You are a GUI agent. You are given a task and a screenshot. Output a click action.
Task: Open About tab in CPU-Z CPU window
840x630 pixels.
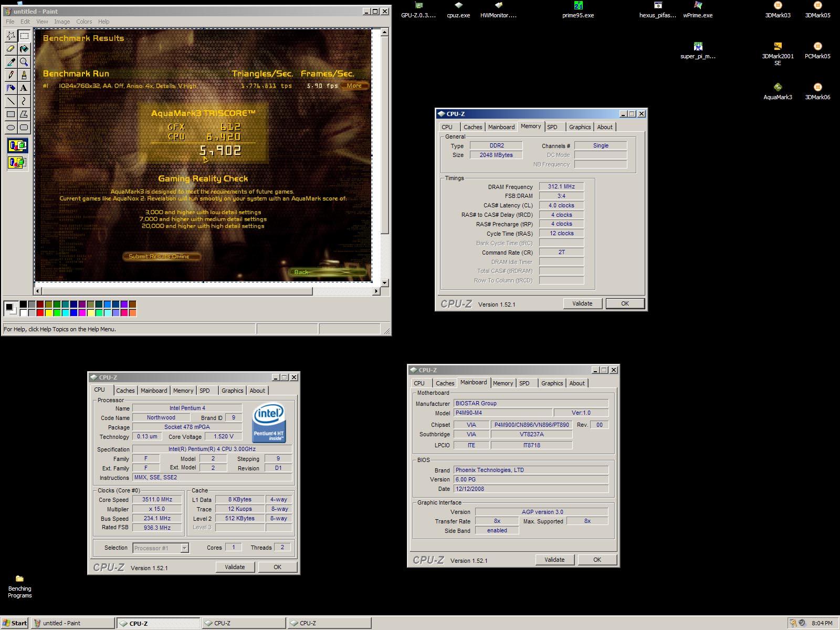click(257, 391)
